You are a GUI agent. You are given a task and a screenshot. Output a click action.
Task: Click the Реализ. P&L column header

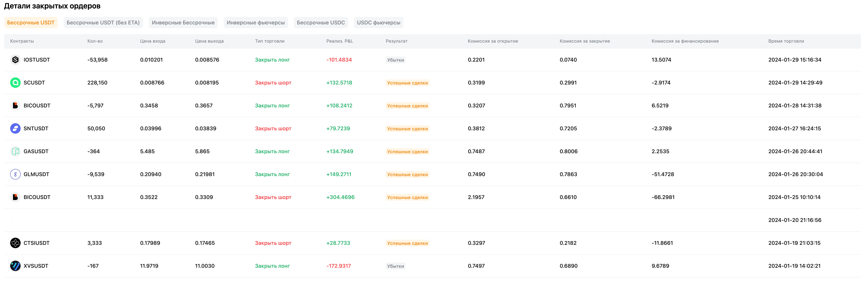pyautogui.click(x=339, y=41)
